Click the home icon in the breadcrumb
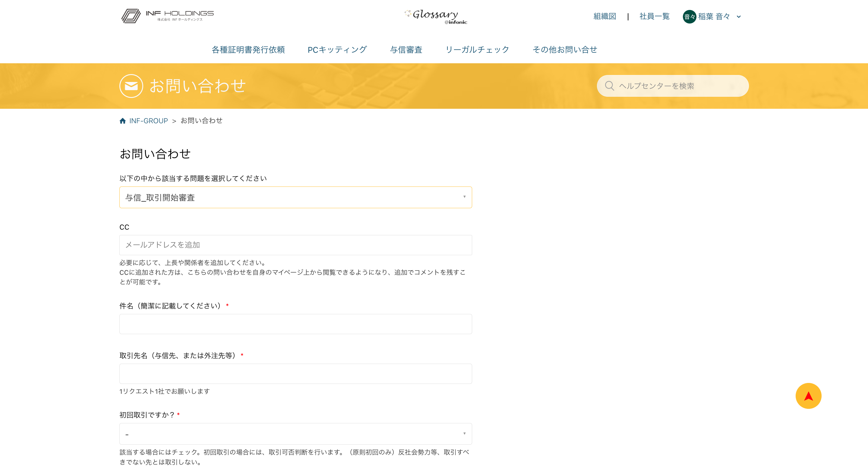 [x=123, y=121]
